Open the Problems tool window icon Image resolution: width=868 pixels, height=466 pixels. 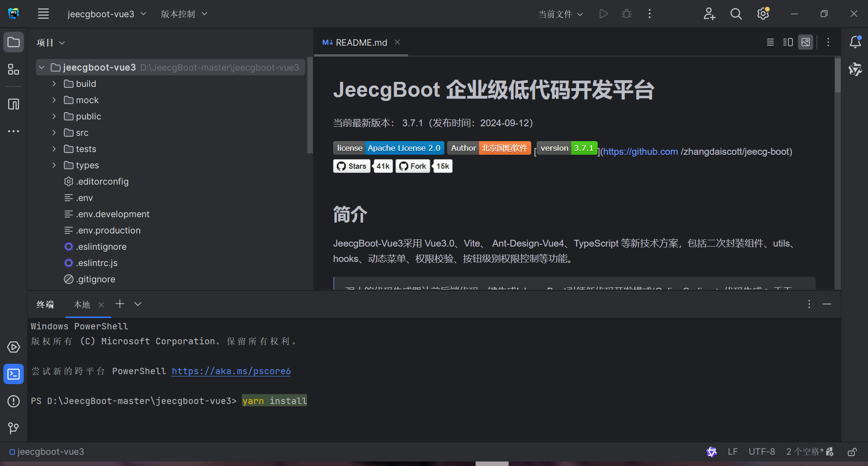click(x=14, y=401)
